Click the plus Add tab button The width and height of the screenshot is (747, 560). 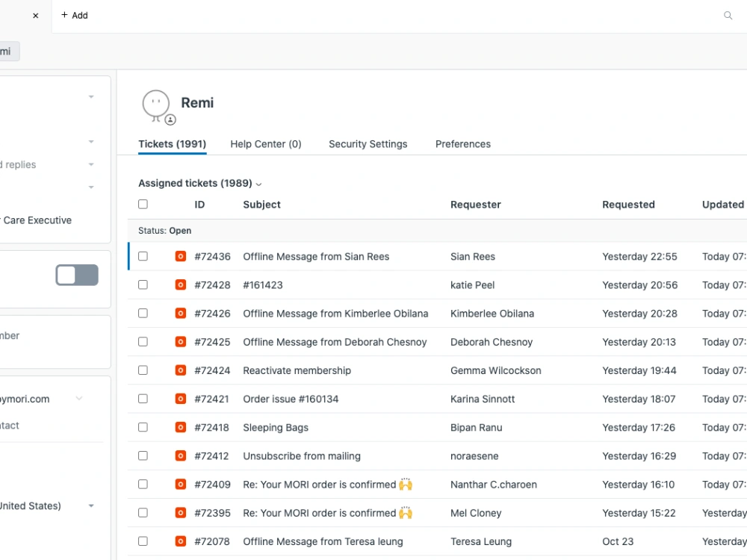point(74,15)
